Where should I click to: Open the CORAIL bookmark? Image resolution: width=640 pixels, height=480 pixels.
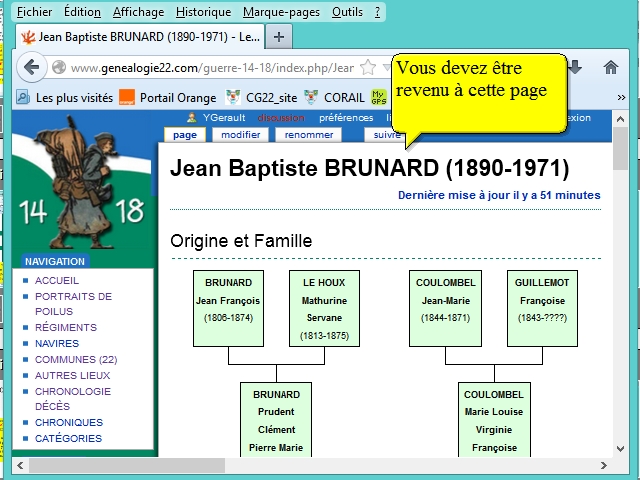[338, 97]
